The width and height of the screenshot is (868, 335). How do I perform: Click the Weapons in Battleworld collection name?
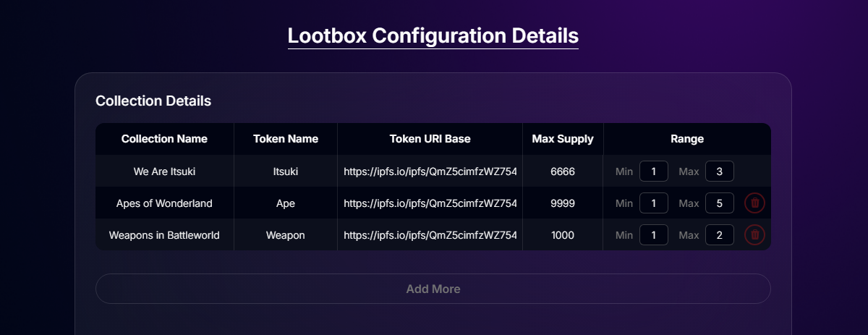point(164,235)
